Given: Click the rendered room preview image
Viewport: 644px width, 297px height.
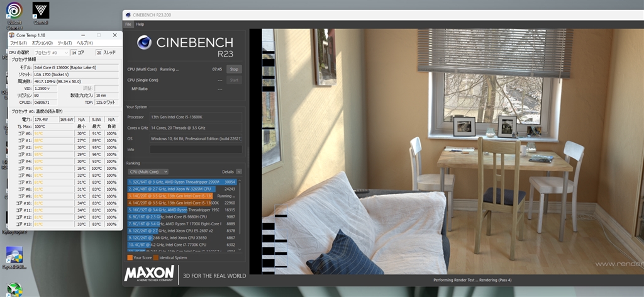Looking at the screenshot, I should pyautogui.click(x=453, y=151).
